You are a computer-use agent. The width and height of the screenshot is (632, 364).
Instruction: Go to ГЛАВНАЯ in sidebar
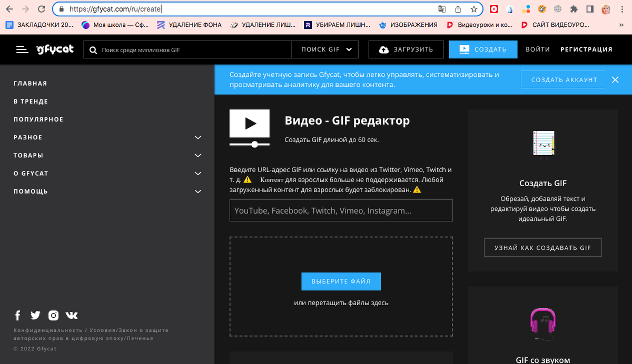[x=31, y=84]
